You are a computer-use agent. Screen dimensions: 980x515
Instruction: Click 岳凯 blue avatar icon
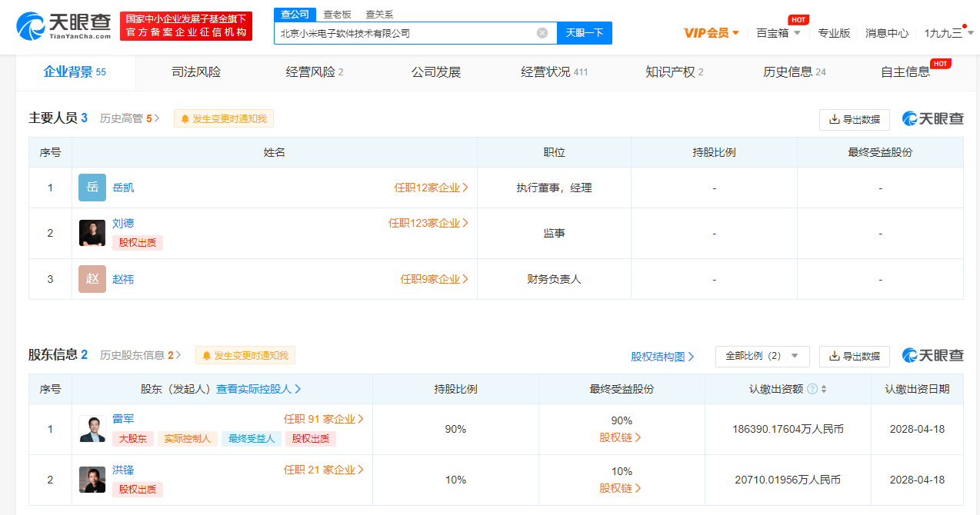pyautogui.click(x=92, y=188)
